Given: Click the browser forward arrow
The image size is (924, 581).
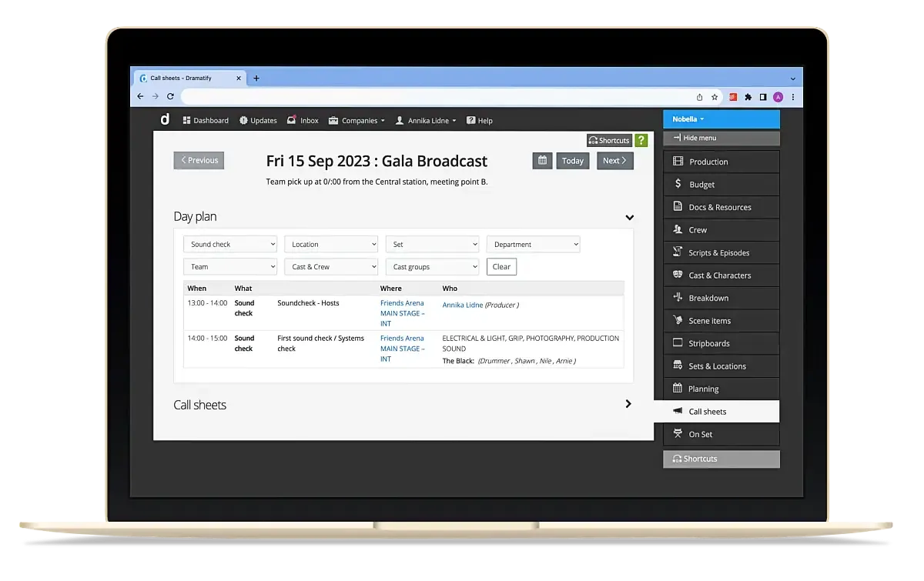Looking at the screenshot, I should point(155,96).
